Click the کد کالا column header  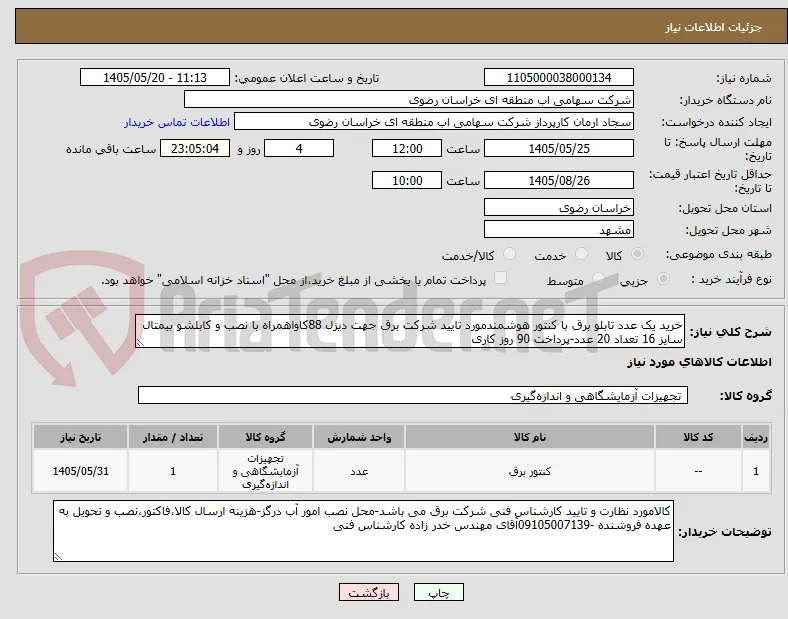point(698,437)
